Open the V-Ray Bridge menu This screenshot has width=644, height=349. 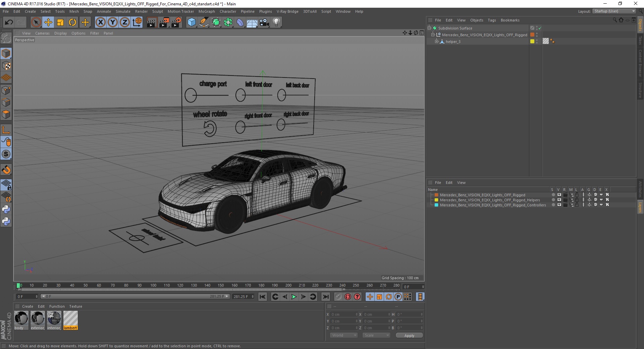click(287, 11)
